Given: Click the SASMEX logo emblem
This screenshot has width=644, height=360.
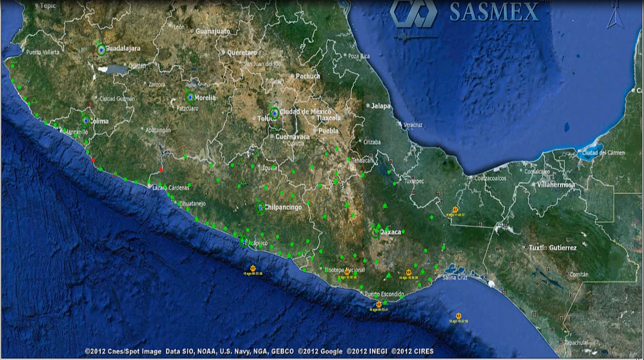Looking at the screenshot, I should (414, 13).
